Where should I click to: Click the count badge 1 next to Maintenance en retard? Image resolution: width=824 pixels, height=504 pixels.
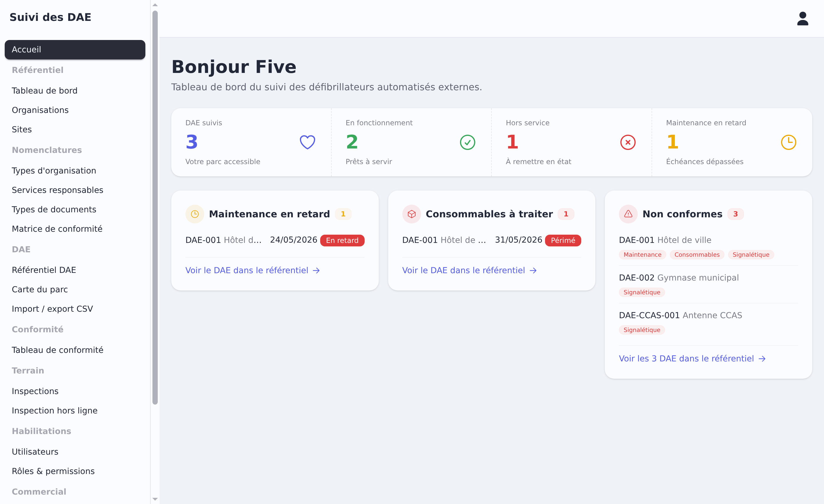tap(343, 214)
